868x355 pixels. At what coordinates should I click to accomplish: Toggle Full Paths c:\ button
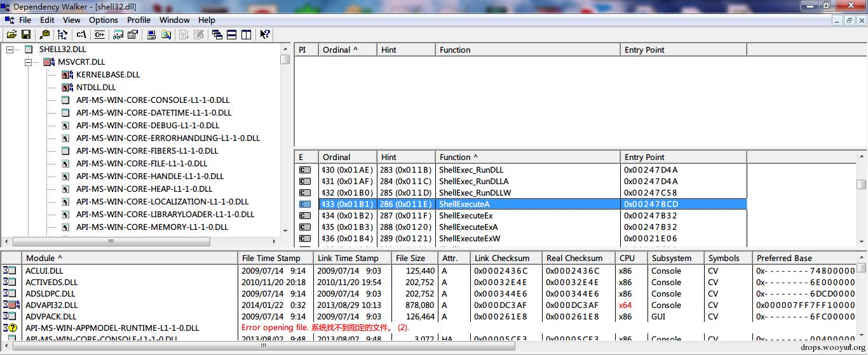(x=81, y=34)
